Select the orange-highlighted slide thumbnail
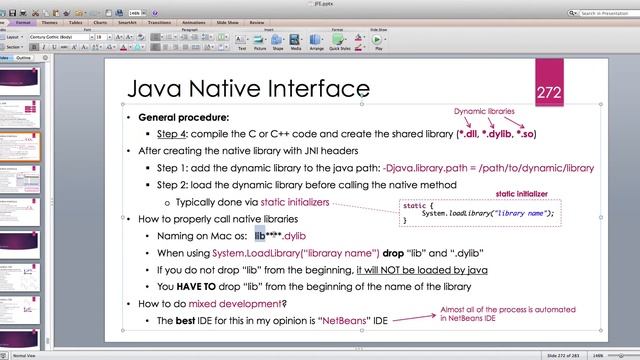 (20, 146)
